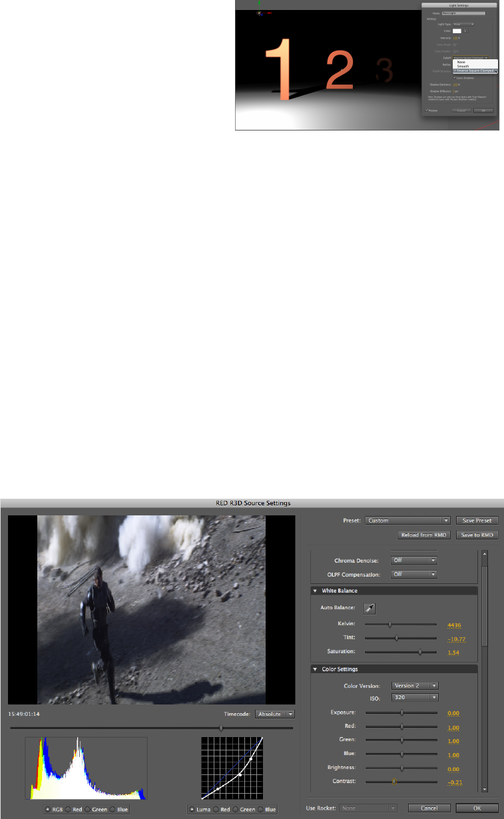This screenshot has height=819, width=504.
Task: Click the Save Preset button
Action: (477, 521)
